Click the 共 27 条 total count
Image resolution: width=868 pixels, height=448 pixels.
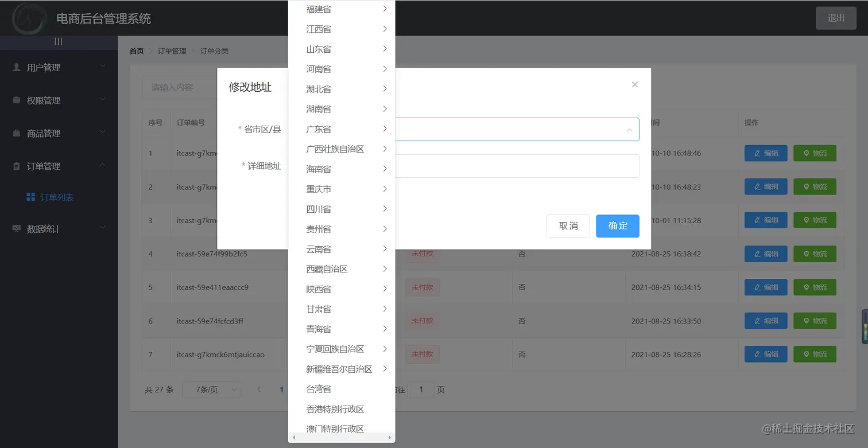pyautogui.click(x=159, y=389)
